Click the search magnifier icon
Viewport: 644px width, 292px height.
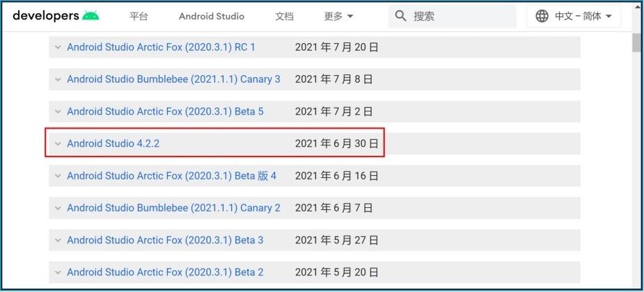[x=400, y=16]
